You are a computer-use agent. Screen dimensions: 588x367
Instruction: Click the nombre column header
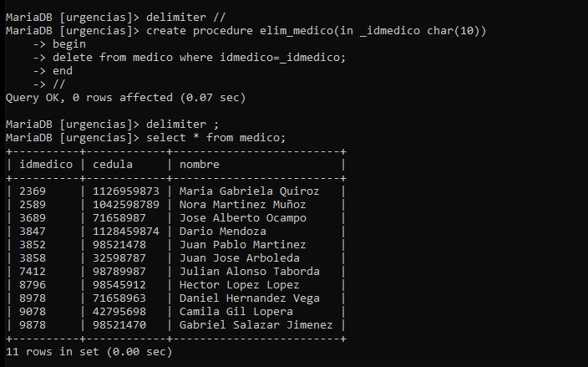[200, 165]
